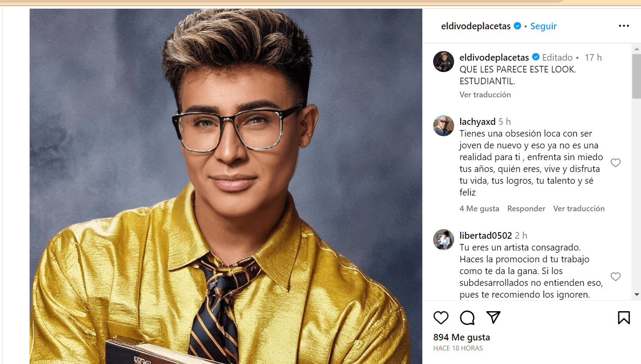Open eldivodeplacetas caption profile avatar
This screenshot has height=364, width=641.
(444, 62)
